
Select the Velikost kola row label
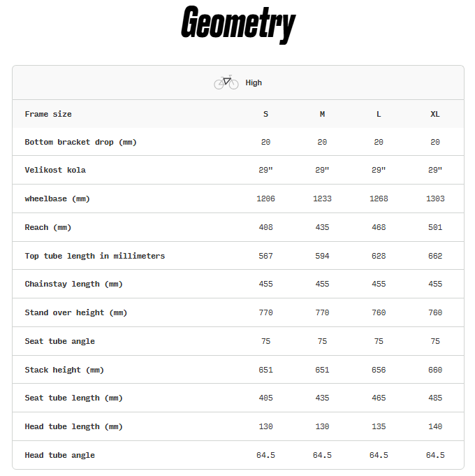(55, 170)
